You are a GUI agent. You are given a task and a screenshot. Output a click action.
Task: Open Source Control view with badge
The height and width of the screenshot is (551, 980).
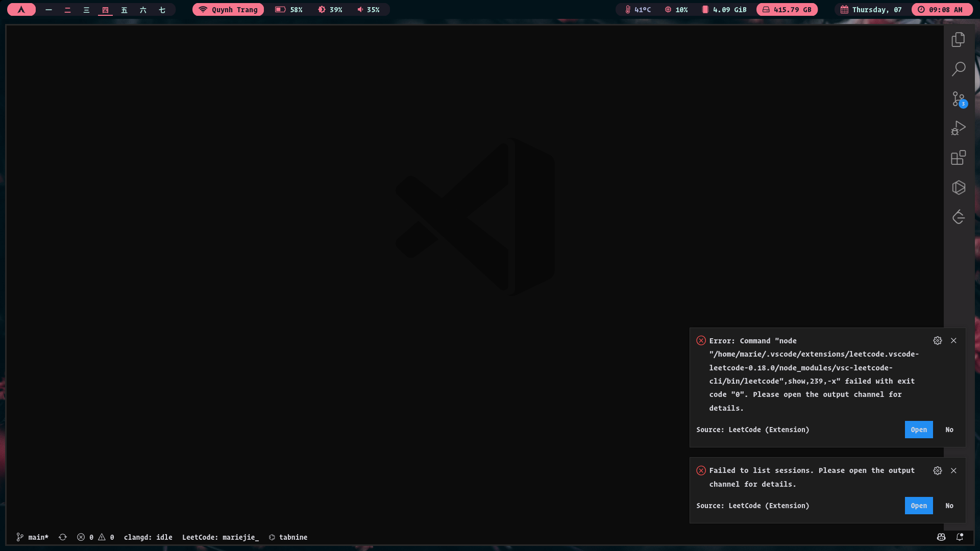click(x=958, y=98)
